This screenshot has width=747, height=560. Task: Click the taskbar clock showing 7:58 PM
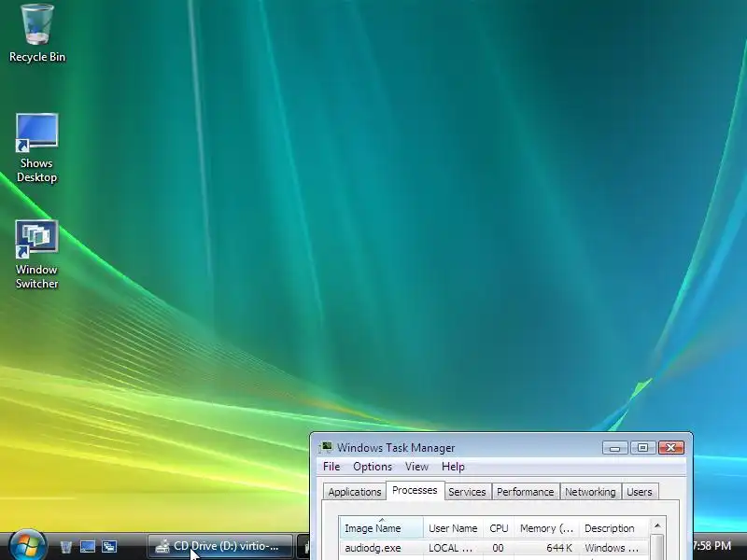712,546
